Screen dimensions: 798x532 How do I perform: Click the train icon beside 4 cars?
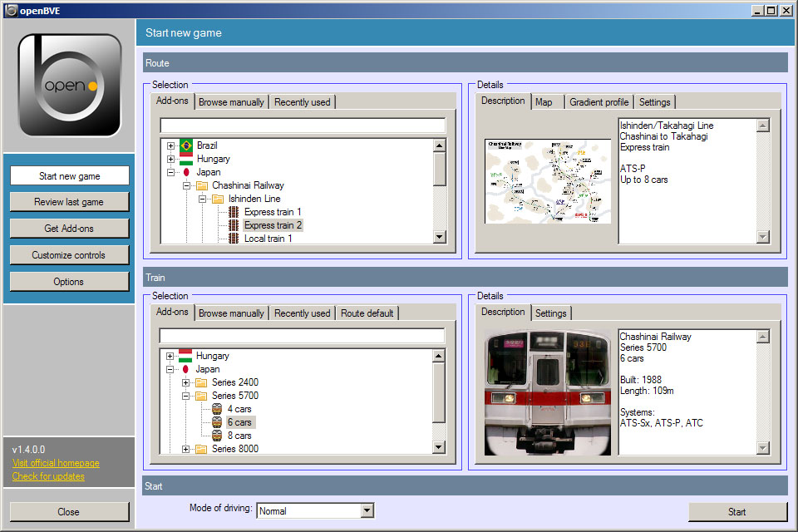click(x=217, y=409)
